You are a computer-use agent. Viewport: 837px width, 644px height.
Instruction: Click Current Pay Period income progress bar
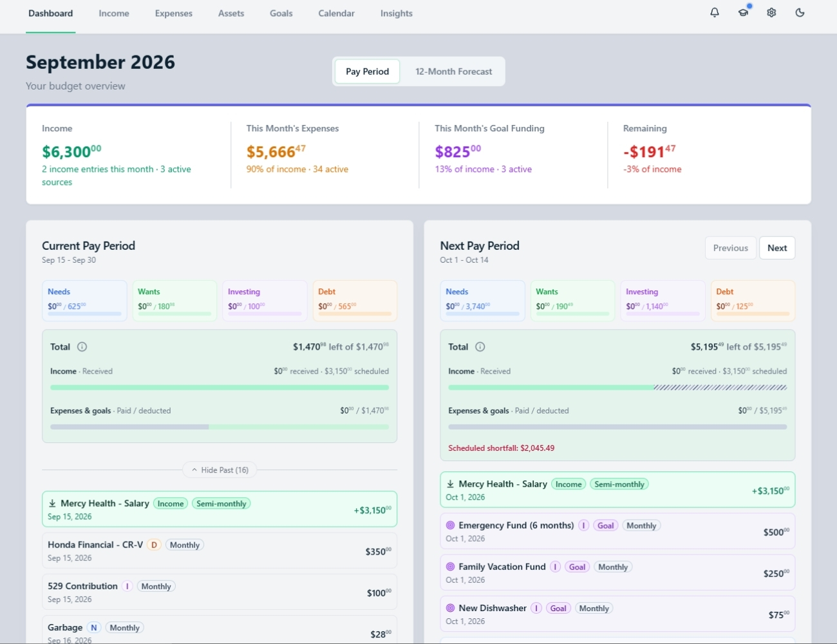(220, 388)
